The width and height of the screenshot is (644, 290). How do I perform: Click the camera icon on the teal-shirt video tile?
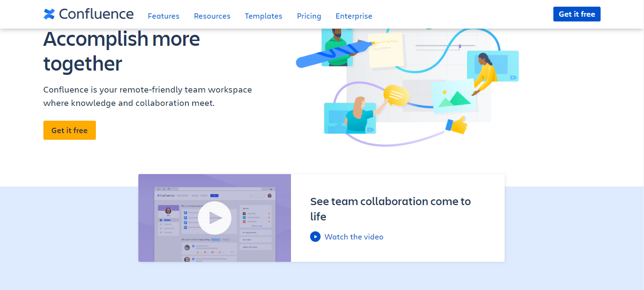(370, 129)
